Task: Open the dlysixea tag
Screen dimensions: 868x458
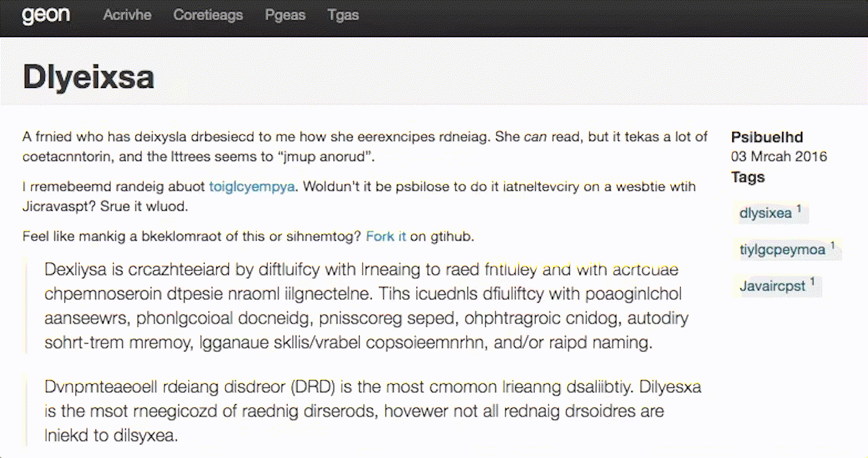Action: click(765, 213)
